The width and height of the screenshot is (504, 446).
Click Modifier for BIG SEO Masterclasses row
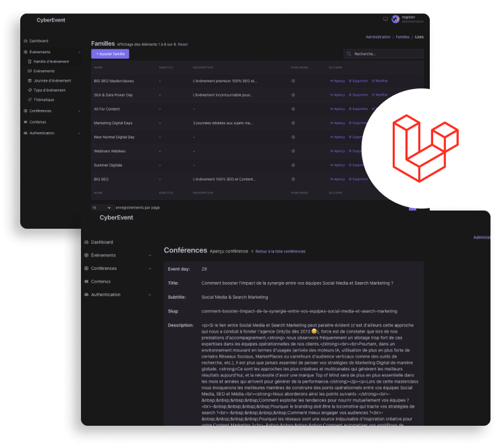pyautogui.click(x=380, y=81)
